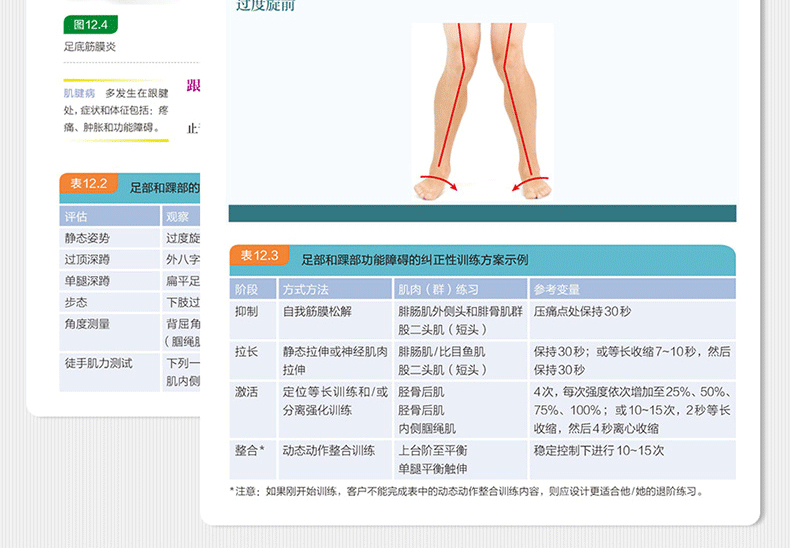Click the 激活 stage cell
This screenshot has width=790, height=548.
tap(246, 392)
